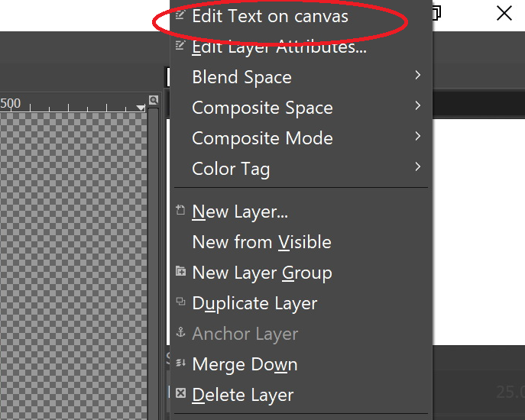This screenshot has width=525, height=420.
Task: Choose the Duplicate Layer menu entry
Action: click(254, 303)
